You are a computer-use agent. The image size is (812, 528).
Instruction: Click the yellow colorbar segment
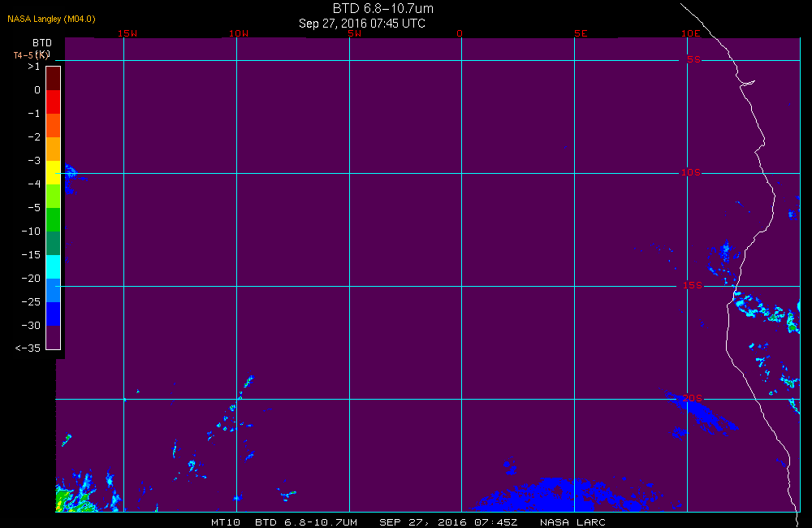pyautogui.click(x=54, y=172)
